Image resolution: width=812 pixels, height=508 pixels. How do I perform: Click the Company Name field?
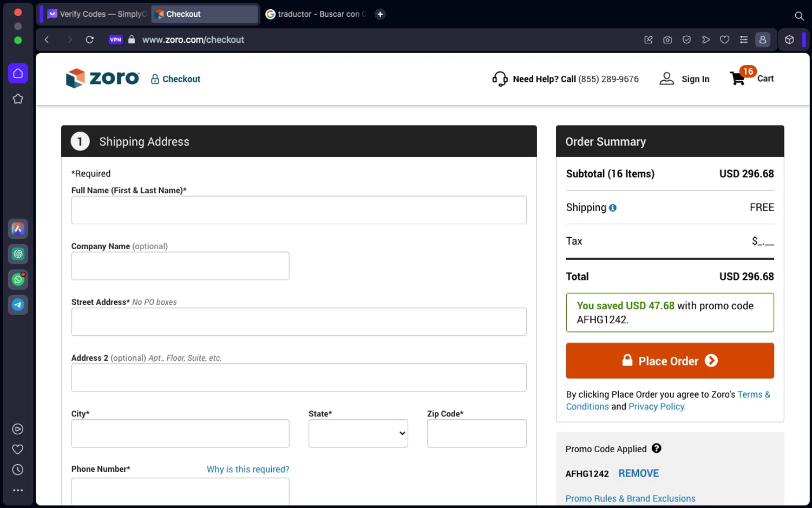coord(180,266)
